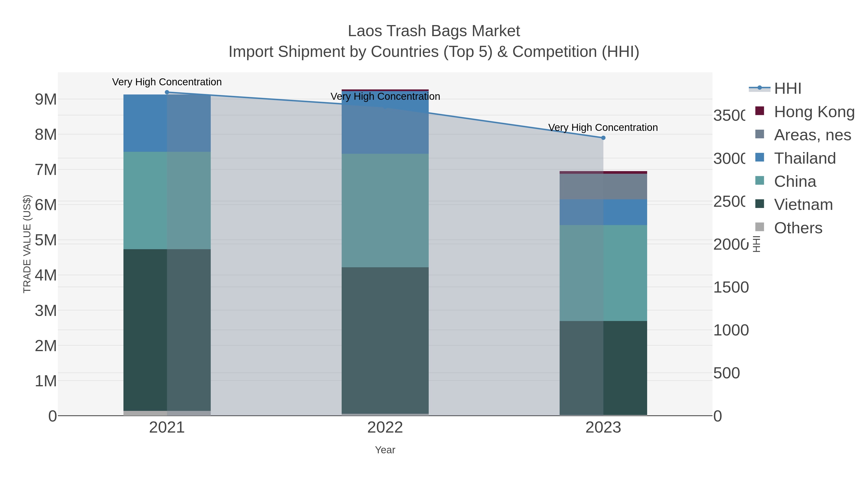
Task: Click the 2022 x-axis label
Action: [385, 427]
